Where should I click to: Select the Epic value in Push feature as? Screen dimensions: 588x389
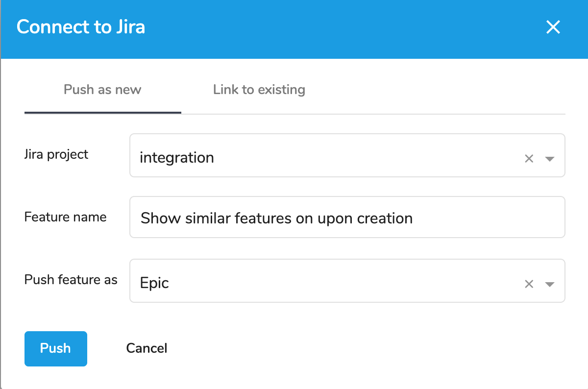(x=154, y=283)
